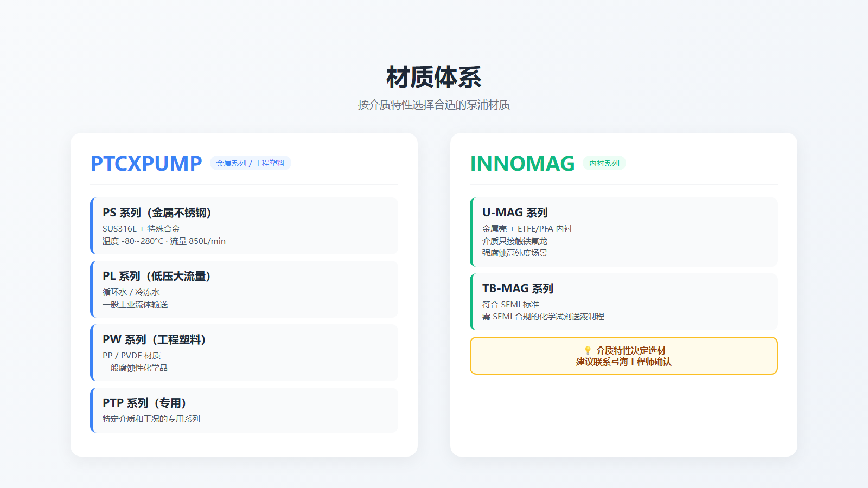Click the PTCXPUMP brand title
Image resolution: width=868 pixels, height=488 pixels.
tap(146, 163)
